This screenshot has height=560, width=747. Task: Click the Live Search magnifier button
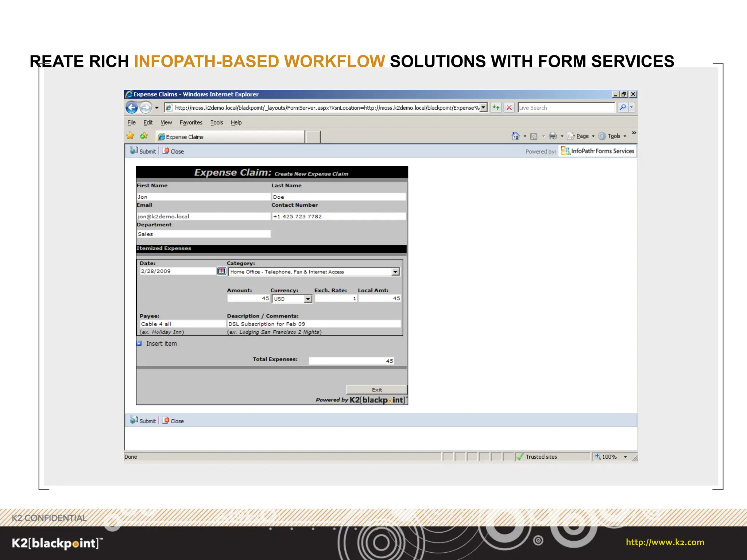point(623,108)
